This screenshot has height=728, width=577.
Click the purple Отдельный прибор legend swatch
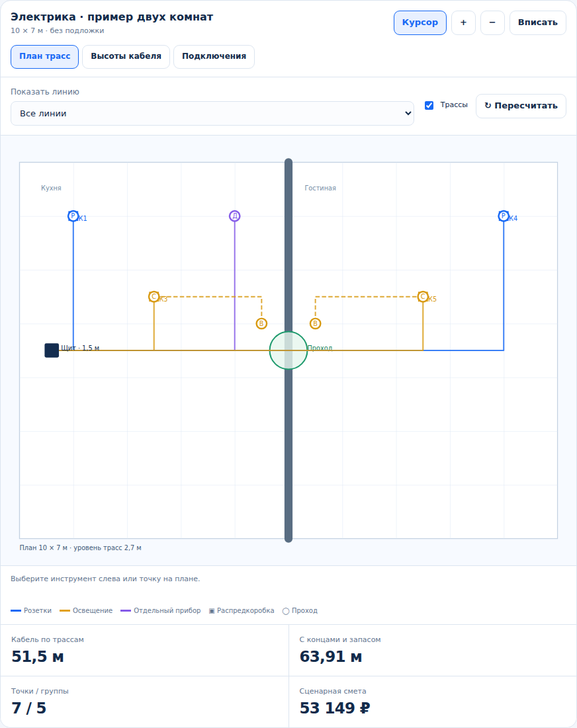(x=126, y=611)
